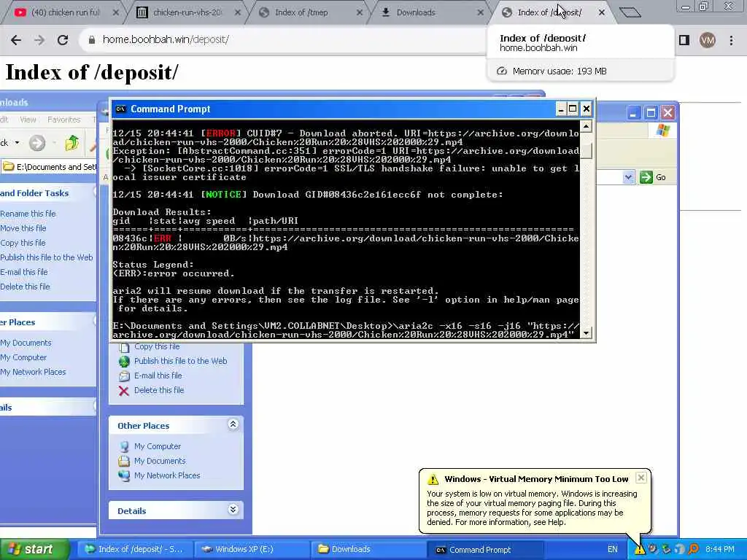Switch to Windows XP (E:) taskbar button
The width and height of the screenshot is (747, 560).
pyautogui.click(x=252, y=549)
